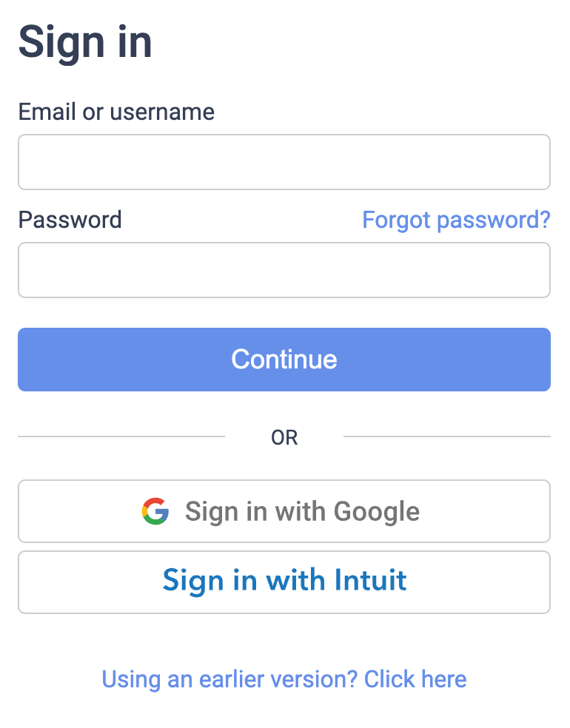Select the OR divider text
Viewport: 570px width, 728px height.
point(284,437)
